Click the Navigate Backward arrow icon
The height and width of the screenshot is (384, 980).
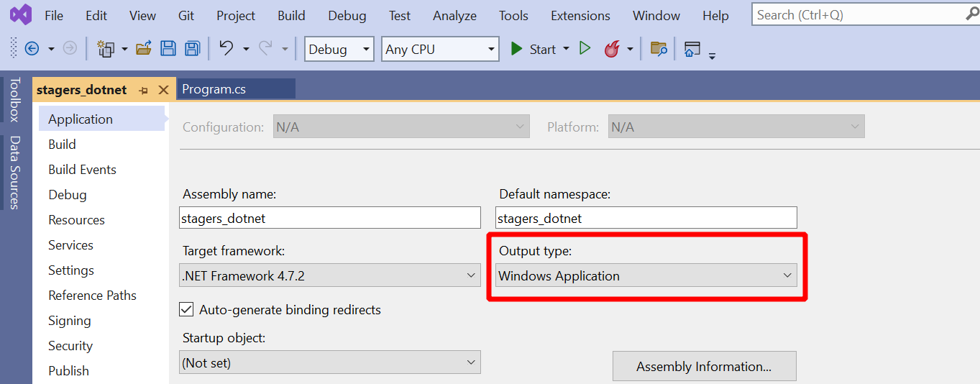[32, 49]
